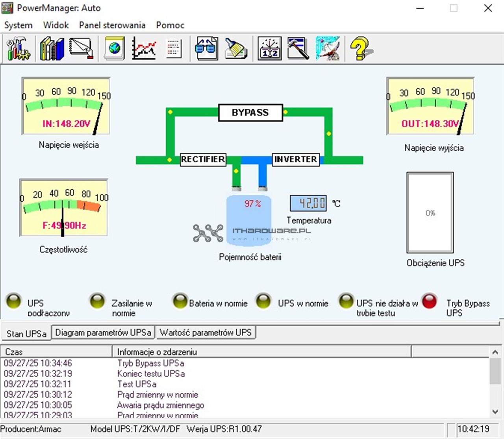Click the UPS podłączony indicator light
The width and height of the screenshot is (504, 439).
pos(14,301)
